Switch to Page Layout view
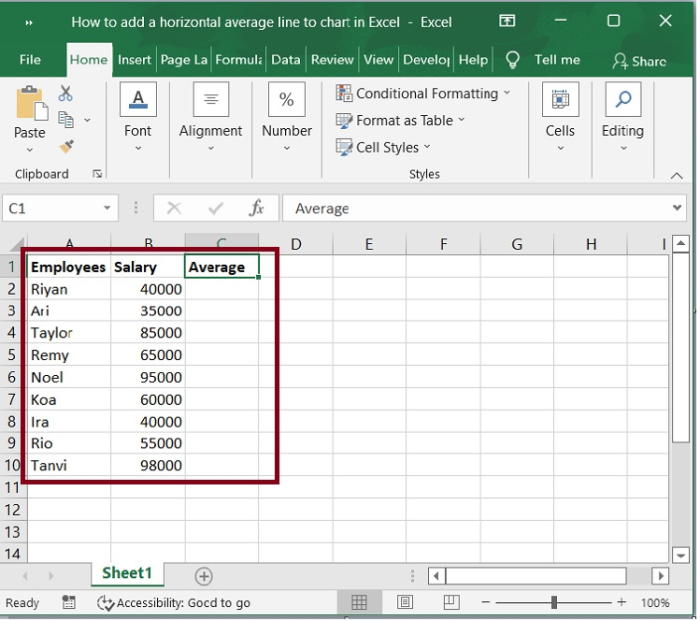Screen dimensions: 700x621 click(405, 602)
